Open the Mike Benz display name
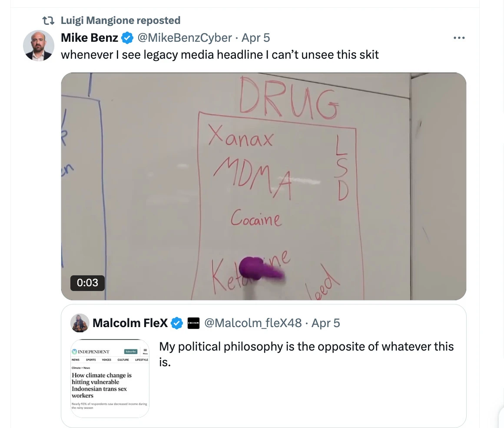This screenshot has width=504, height=428. (x=90, y=38)
